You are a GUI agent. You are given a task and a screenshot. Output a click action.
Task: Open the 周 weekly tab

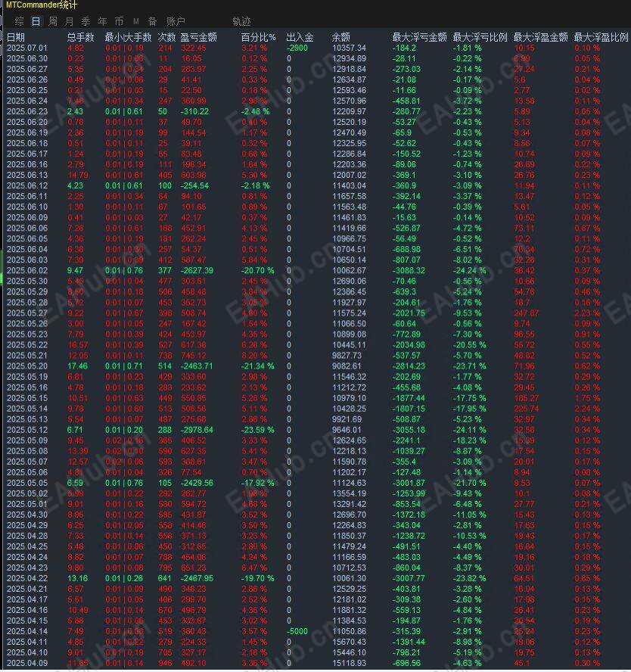[53, 21]
